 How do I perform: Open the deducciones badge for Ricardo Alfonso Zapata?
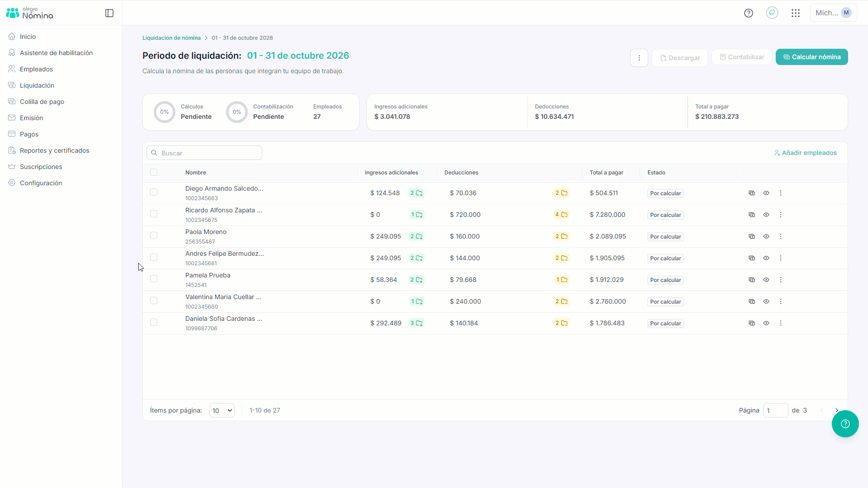(561, 215)
